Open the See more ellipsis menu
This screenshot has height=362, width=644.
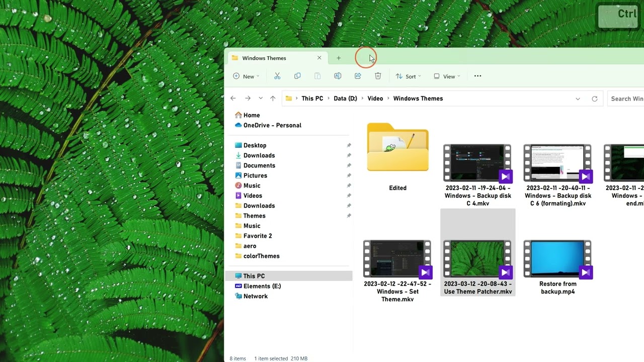tap(478, 76)
